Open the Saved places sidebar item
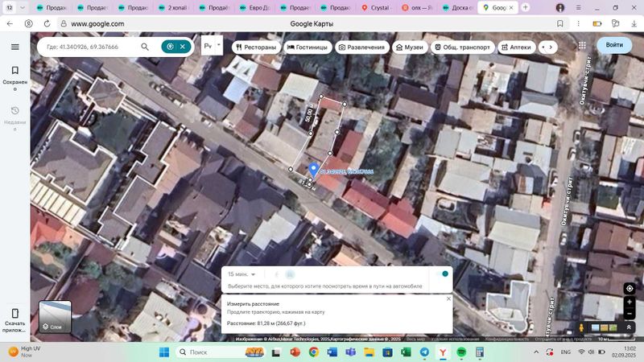 click(x=14, y=78)
